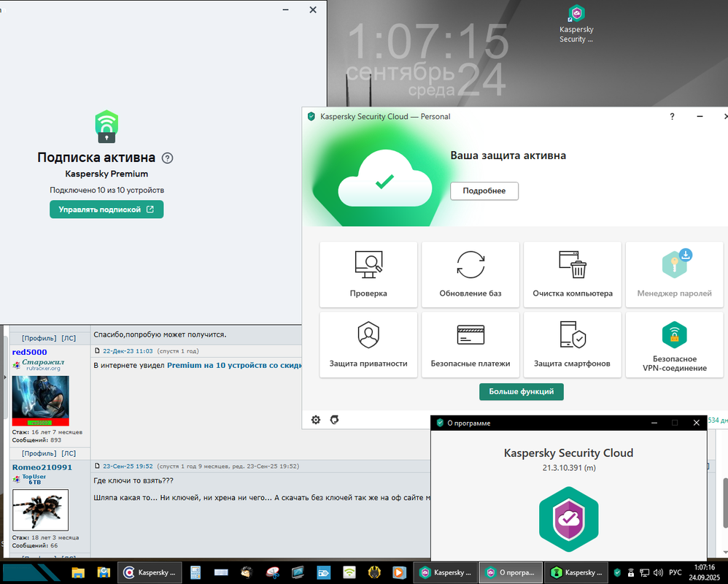Click the Подключено 10 из 10 устройств text
The height and width of the screenshot is (584, 728).
pos(107,190)
